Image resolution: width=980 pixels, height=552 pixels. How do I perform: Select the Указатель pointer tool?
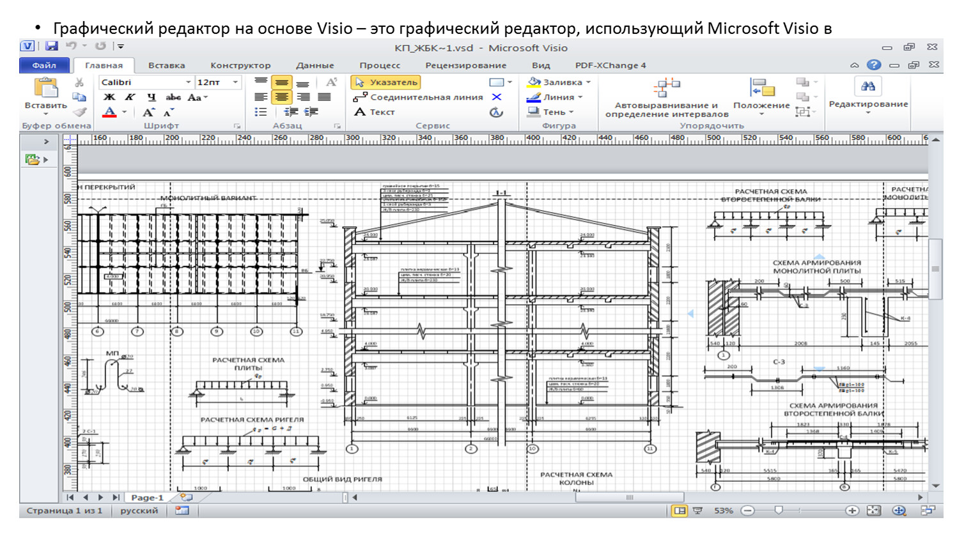coord(385,82)
